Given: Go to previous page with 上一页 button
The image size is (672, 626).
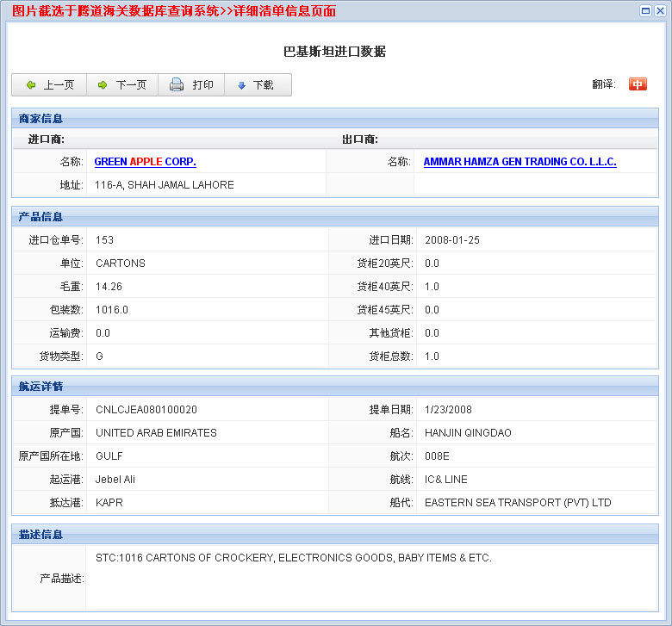Looking at the screenshot, I should [x=50, y=85].
